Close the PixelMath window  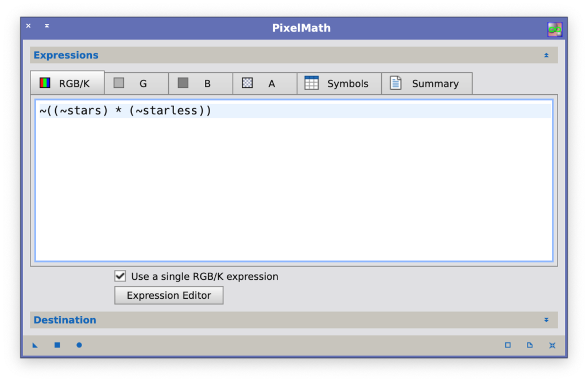click(29, 26)
